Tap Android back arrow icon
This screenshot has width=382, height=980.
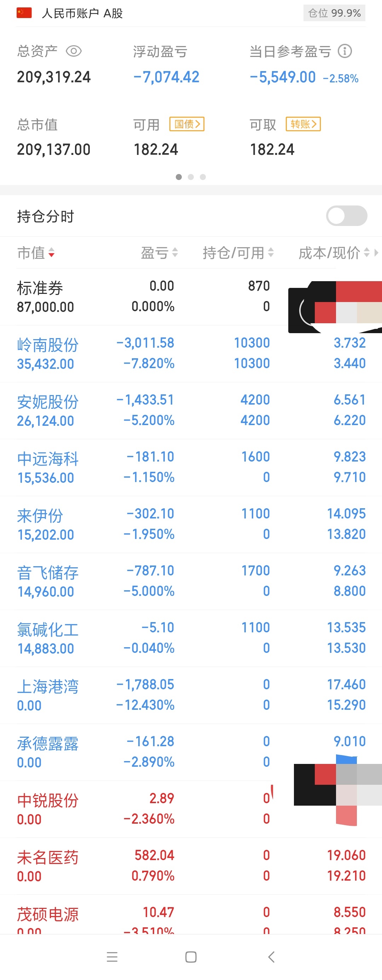[271, 957]
